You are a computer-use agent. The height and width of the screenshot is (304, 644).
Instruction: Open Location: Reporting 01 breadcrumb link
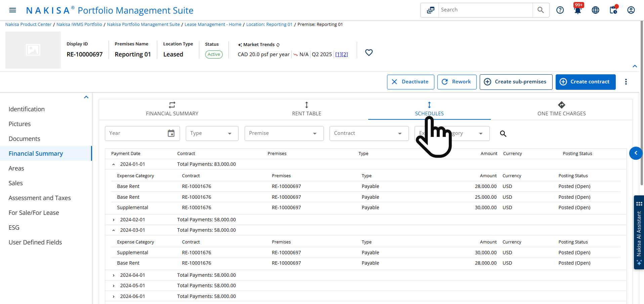pos(269,25)
